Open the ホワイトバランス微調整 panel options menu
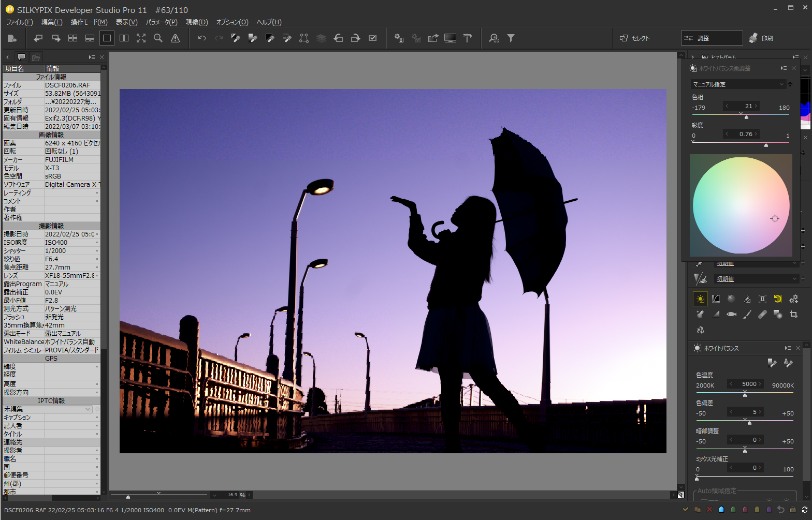The width and height of the screenshot is (812, 520). 784,68
